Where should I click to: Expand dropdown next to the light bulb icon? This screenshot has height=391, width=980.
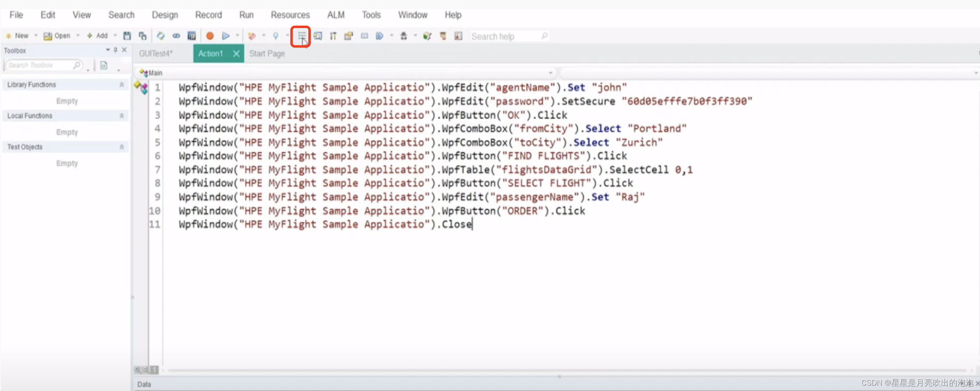point(287,36)
